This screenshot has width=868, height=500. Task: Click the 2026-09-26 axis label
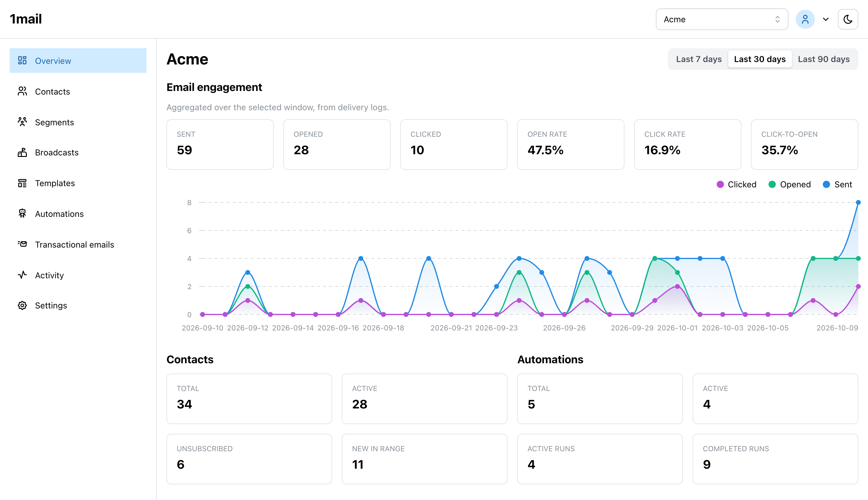(x=564, y=328)
